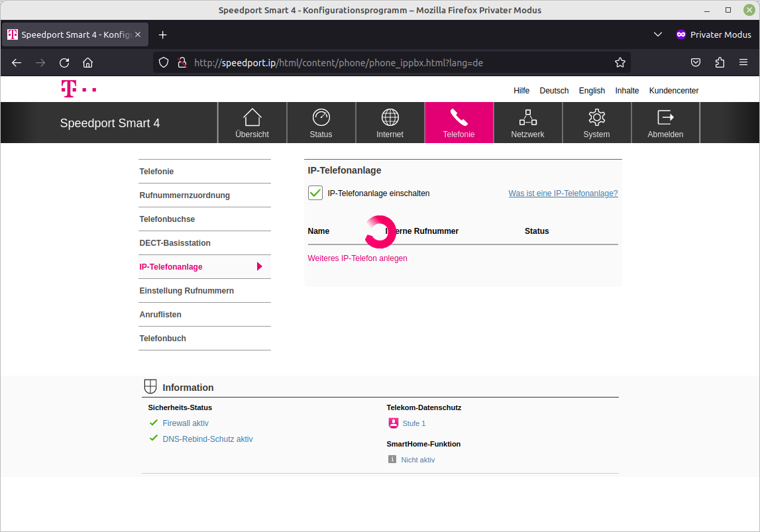Open the tracking protection shield icon

(164, 62)
